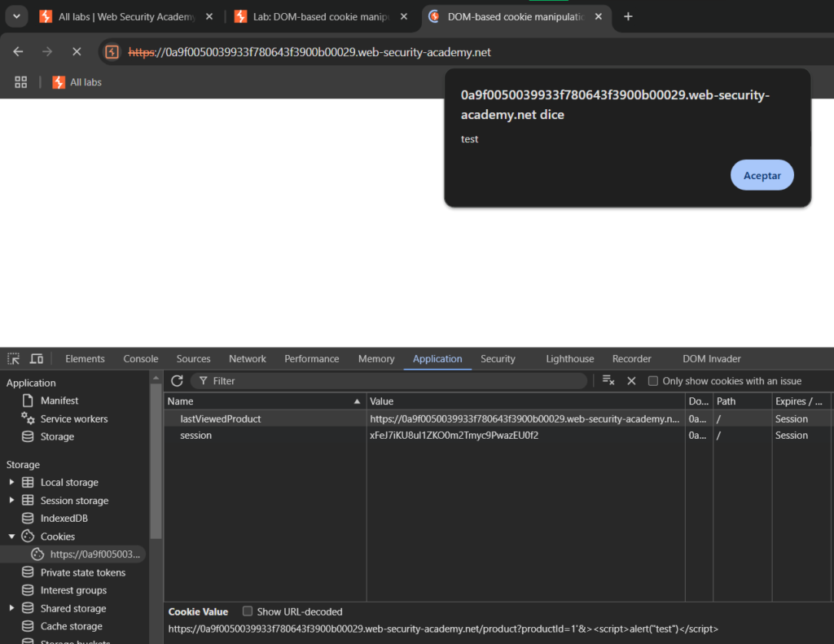Screen dimensions: 834x644
Task: Refresh the cookies table
Action: pyautogui.click(x=177, y=381)
